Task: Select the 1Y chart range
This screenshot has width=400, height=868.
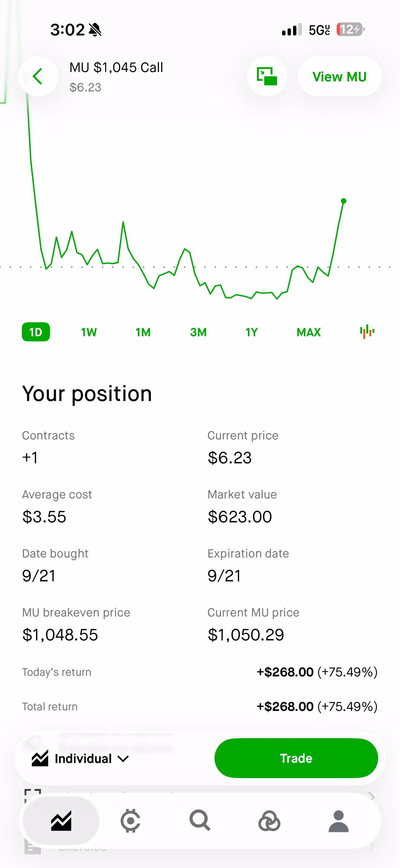Action: tap(252, 332)
